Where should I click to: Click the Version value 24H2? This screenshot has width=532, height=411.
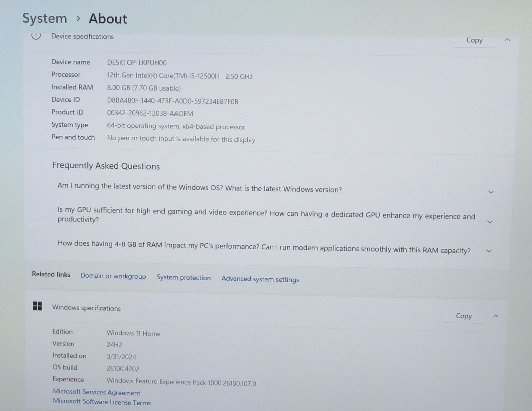(x=114, y=345)
